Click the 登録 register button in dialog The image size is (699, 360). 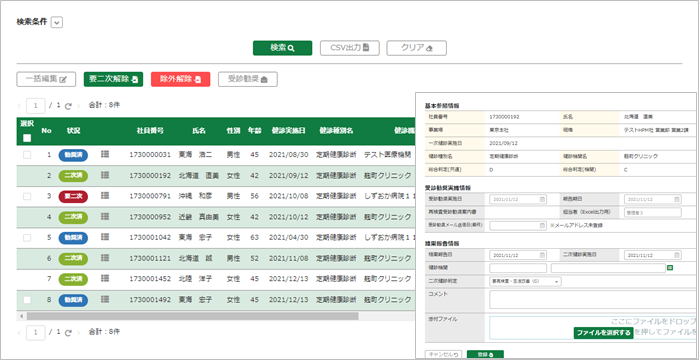(485, 355)
